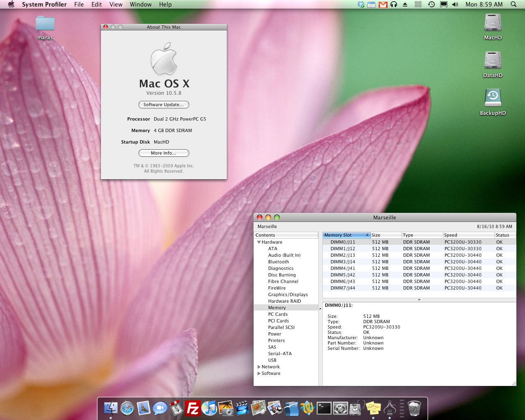Collapse the Hardware section in Contents
Viewport: 525px width, 420px height.
[x=259, y=242]
